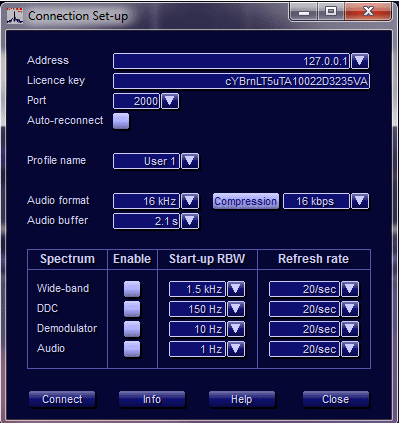This screenshot has height=423, width=399.
Task: Open DDC Refresh rate dropdown
Action: (x=350, y=309)
